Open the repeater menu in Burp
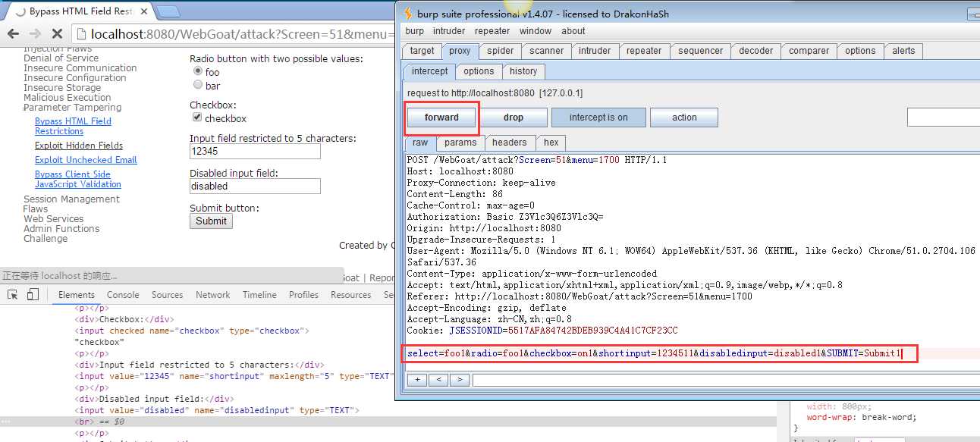Viewport: 980px width, 442px height. tap(492, 31)
